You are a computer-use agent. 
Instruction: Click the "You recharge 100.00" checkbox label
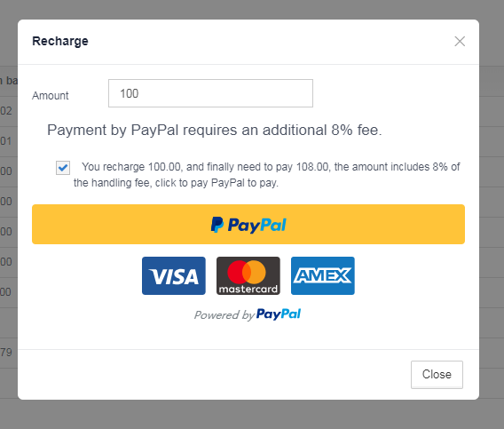267,175
